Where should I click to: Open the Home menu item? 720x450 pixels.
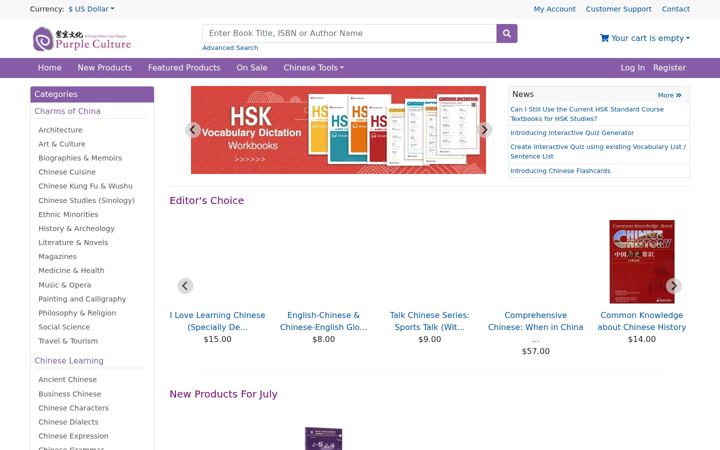[50, 68]
